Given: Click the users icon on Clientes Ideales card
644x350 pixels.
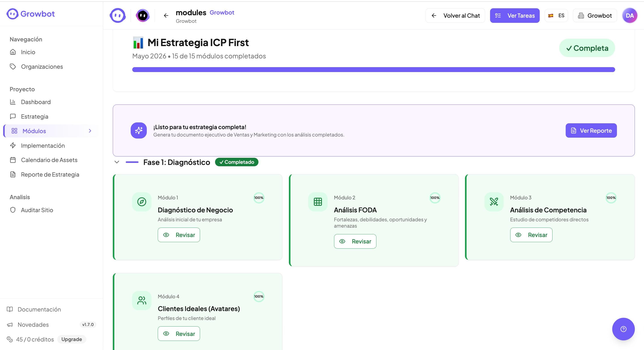Looking at the screenshot, I should tap(142, 301).
